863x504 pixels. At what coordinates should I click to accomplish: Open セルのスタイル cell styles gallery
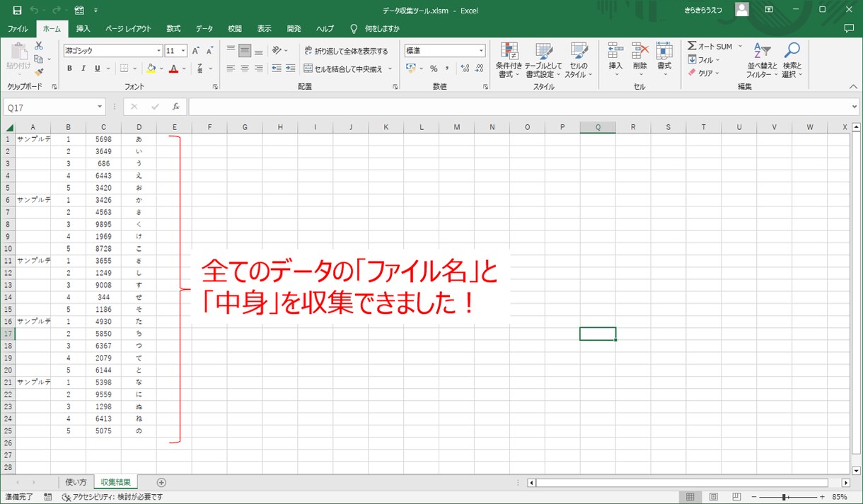point(579,60)
